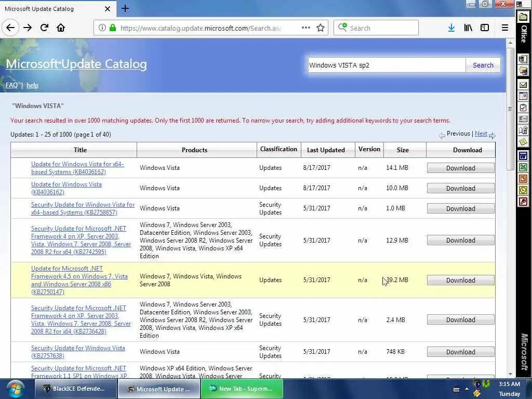532x399 pixels.
Task: Open New Mail Message icon in Office bar
Action: (523, 85)
